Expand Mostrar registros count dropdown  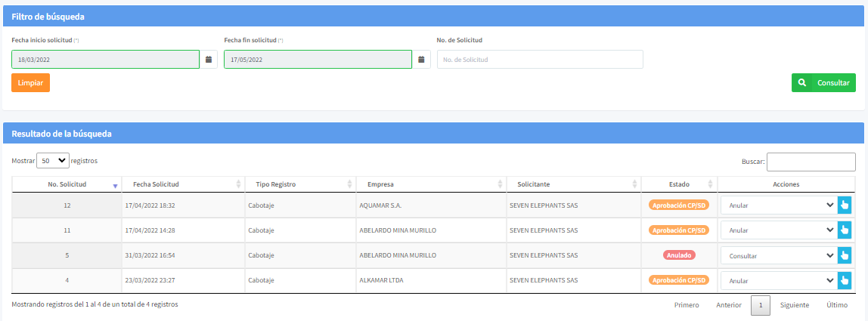tap(52, 161)
